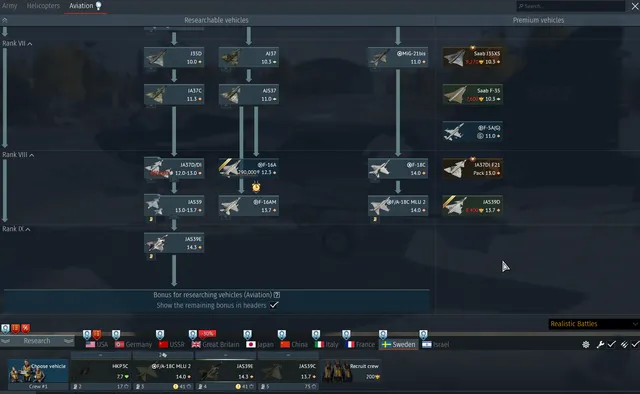Select the JA37C aircraft card
The height and width of the screenshot is (394, 640).
(174, 94)
